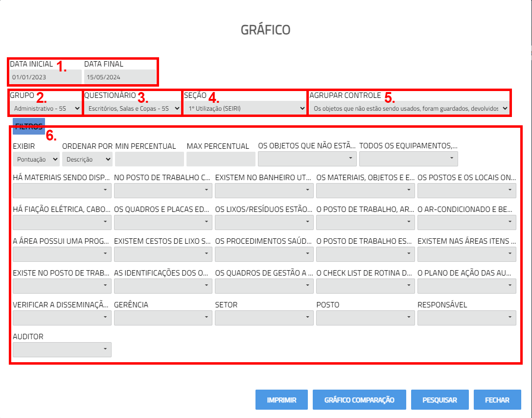532x418 pixels.
Task: Expand the Setor filter dropdown
Action: coord(264,318)
